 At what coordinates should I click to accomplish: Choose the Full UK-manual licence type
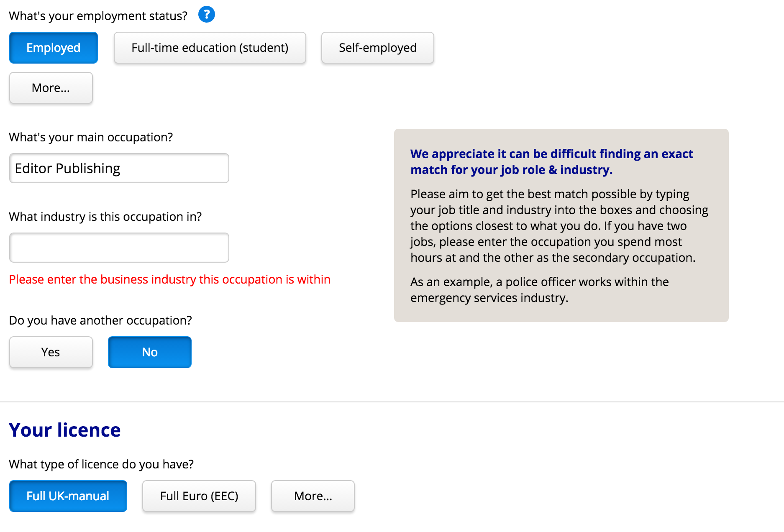pyautogui.click(x=68, y=496)
